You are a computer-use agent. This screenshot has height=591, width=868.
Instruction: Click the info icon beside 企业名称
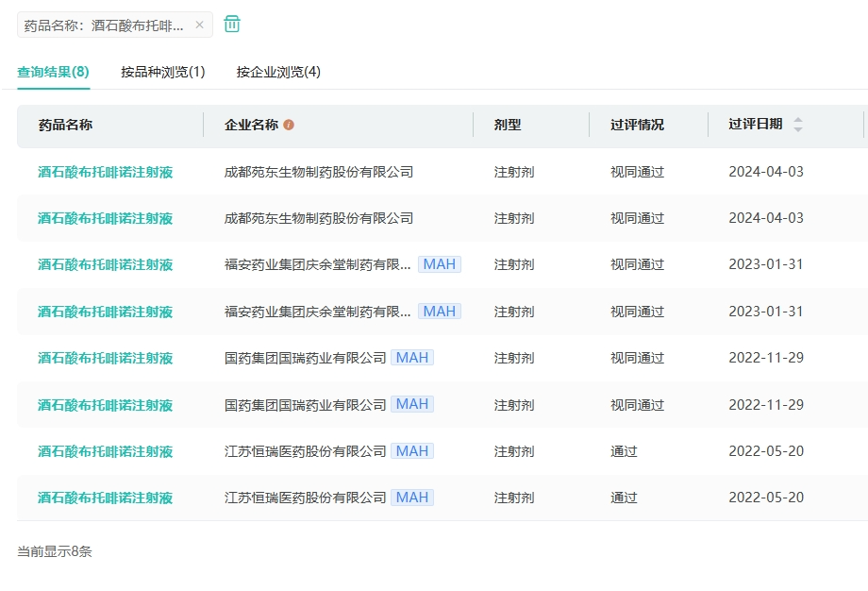click(x=289, y=125)
